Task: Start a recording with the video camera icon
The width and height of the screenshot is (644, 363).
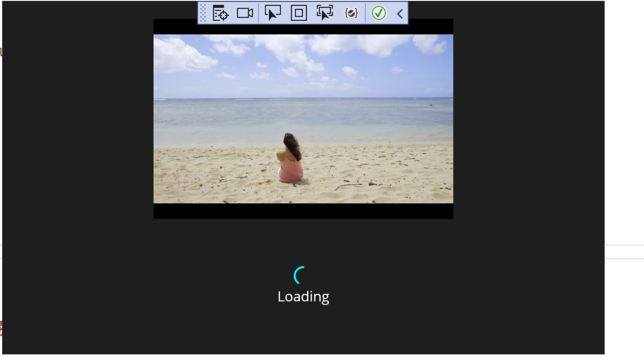Action: tap(245, 13)
